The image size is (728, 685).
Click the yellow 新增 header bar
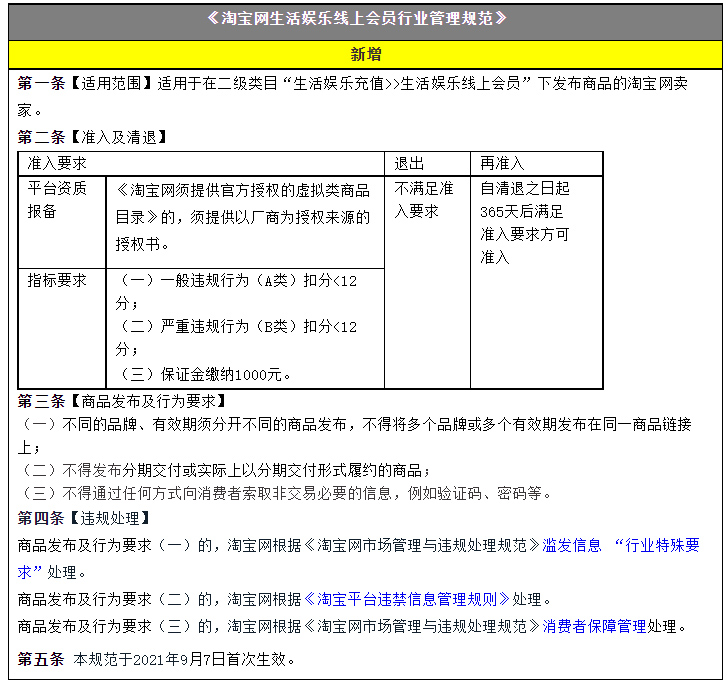(365, 54)
